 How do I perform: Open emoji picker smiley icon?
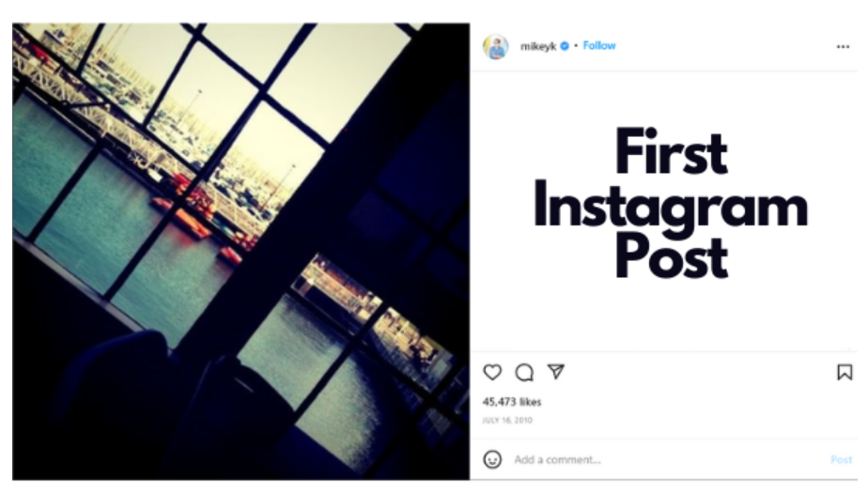(x=492, y=459)
